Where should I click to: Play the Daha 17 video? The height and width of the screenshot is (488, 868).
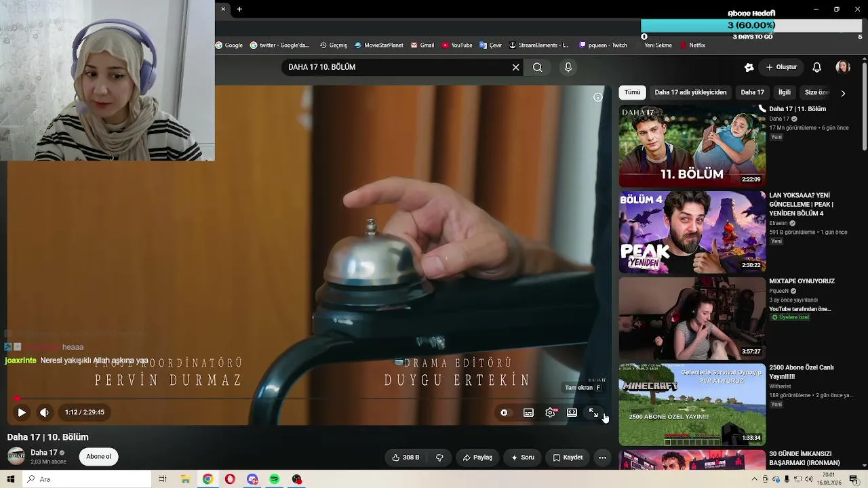(22, 412)
